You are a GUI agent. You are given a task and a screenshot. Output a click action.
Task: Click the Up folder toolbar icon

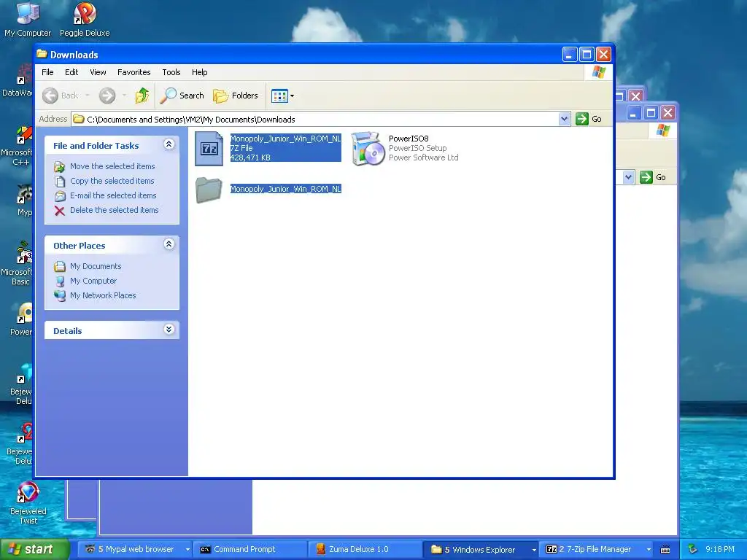[142, 96]
